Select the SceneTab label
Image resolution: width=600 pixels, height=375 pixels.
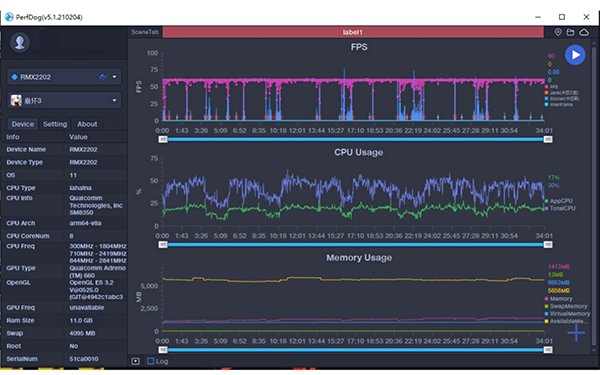(145, 32)
